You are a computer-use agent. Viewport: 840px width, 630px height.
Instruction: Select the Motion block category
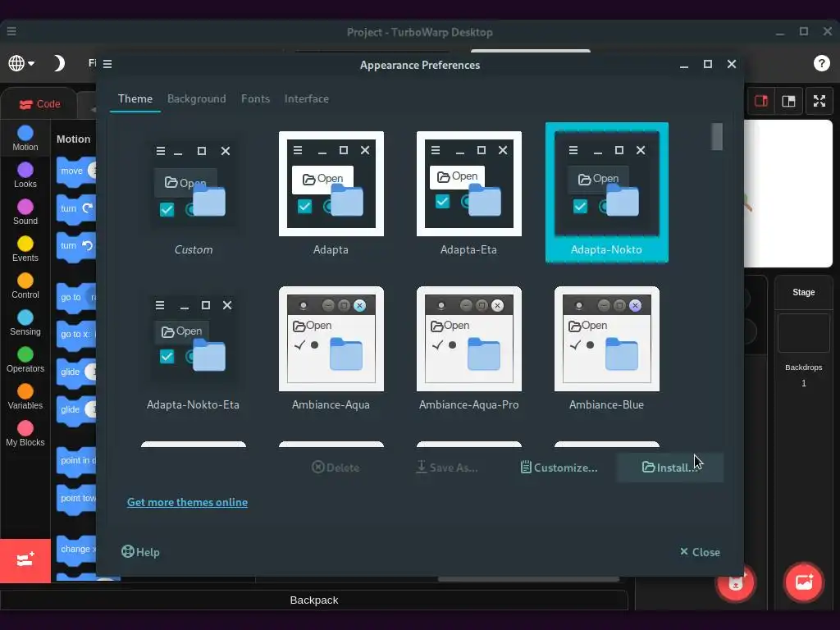[x=25, y=138]
